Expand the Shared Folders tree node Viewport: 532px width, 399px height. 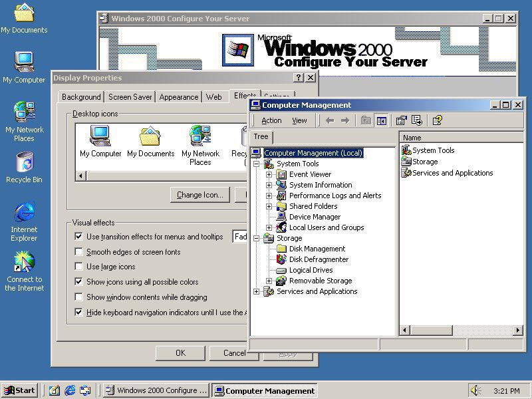click(269, 206)
